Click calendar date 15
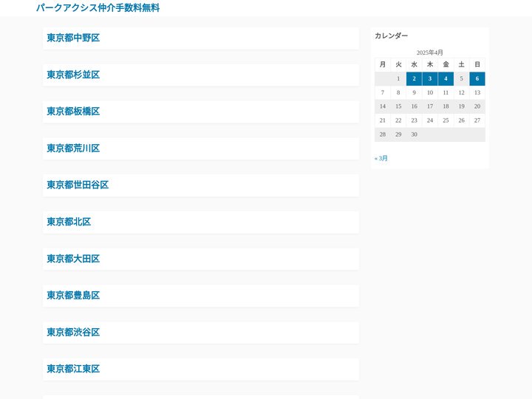This screenshot has width=532, height=399. point(398,106)
